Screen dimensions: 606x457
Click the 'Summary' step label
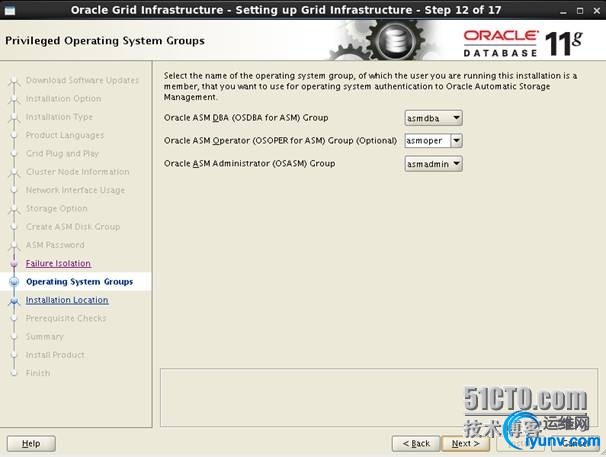tap(44, 336)
